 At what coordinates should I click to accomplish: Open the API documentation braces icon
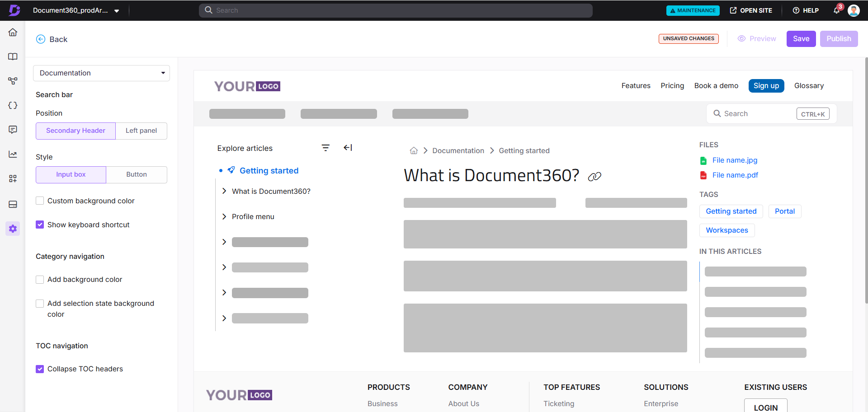pos(13,105)
